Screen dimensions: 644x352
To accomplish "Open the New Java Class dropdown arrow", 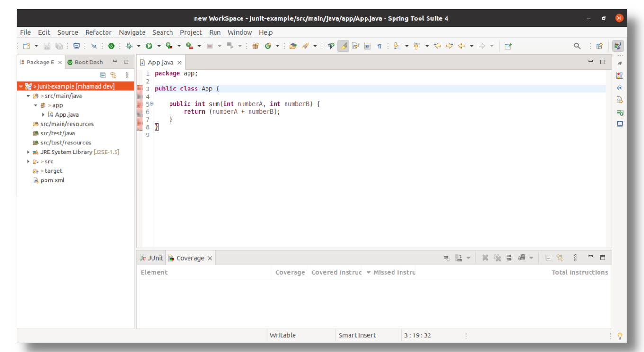I will (277, 46).
